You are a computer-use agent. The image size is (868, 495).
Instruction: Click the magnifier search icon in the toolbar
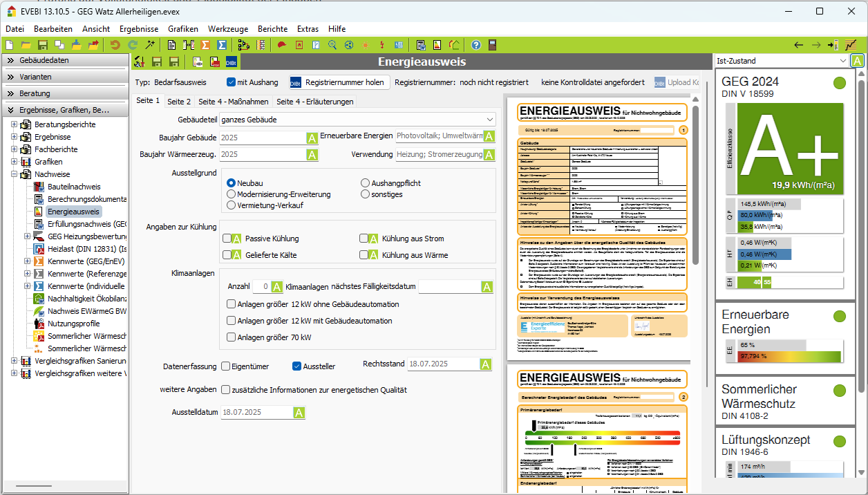332,45
